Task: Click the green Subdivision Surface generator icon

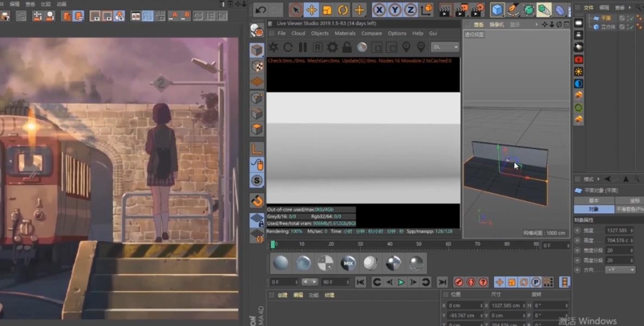Action: (528, 10)
